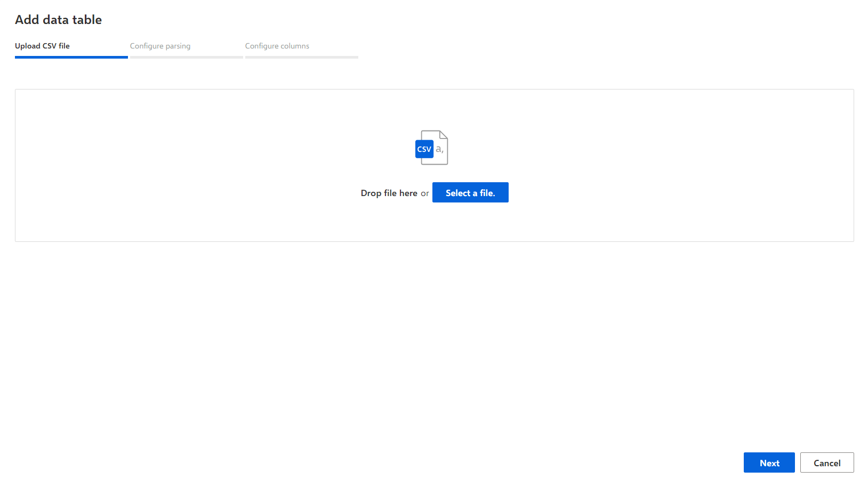
Task: Click the Add data table heading
Action: pos(59,20)
